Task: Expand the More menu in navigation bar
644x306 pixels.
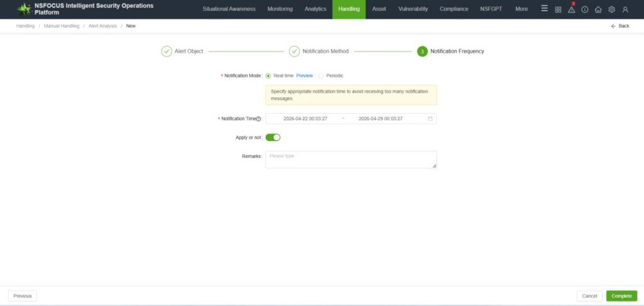Action: 521,9
